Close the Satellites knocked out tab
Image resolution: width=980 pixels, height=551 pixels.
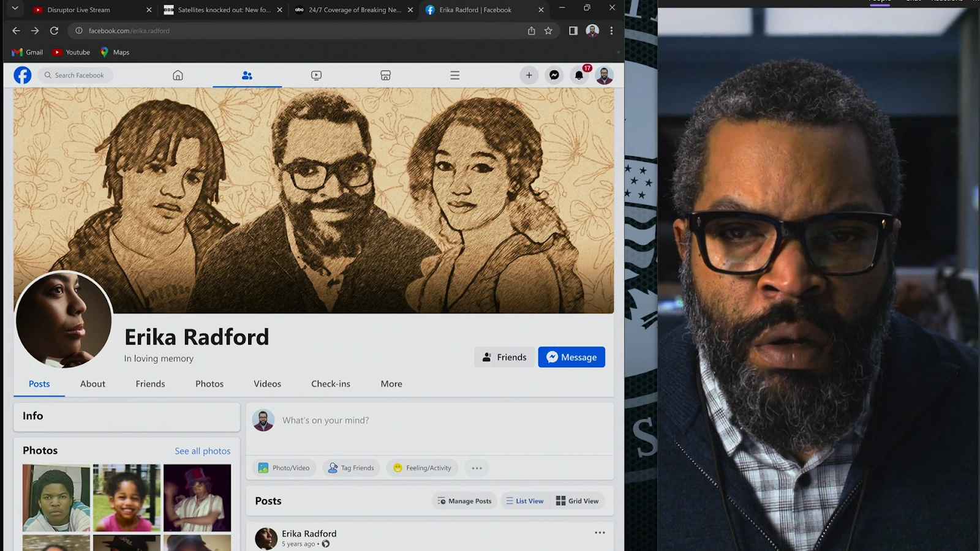coord(280,10)
